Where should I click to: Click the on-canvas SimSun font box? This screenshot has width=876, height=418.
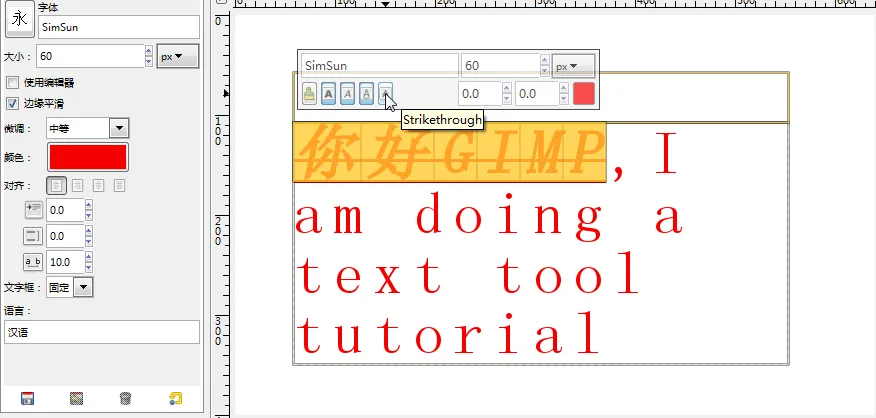(x=380, y=65)
